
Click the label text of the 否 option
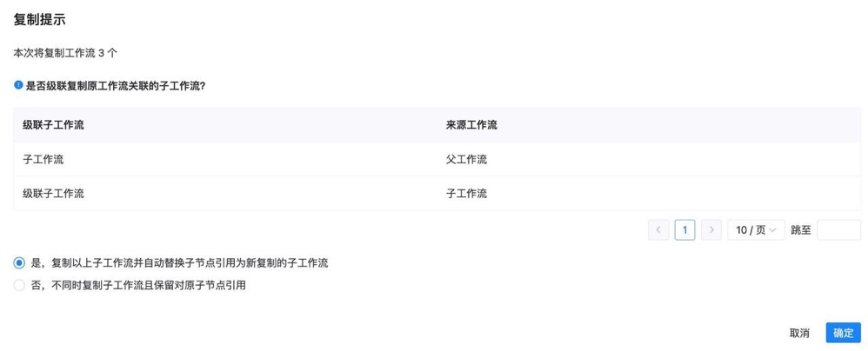coord(138,285)
